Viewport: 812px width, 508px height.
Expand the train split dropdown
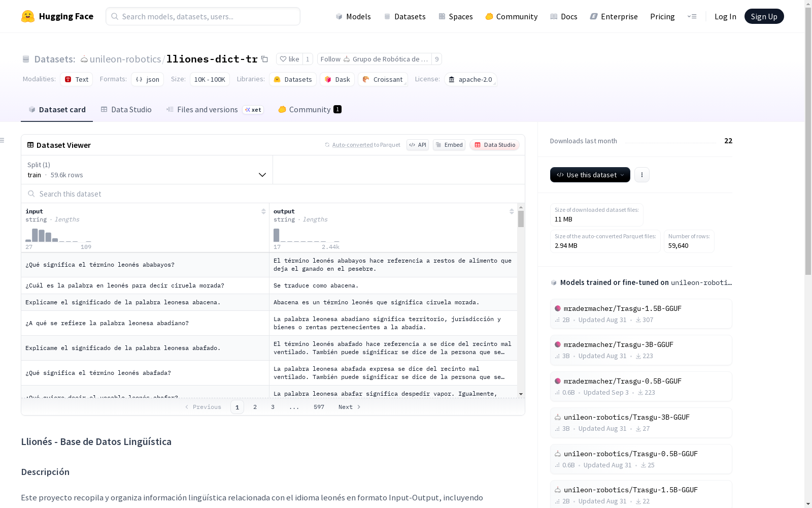[x=147, y=170]
